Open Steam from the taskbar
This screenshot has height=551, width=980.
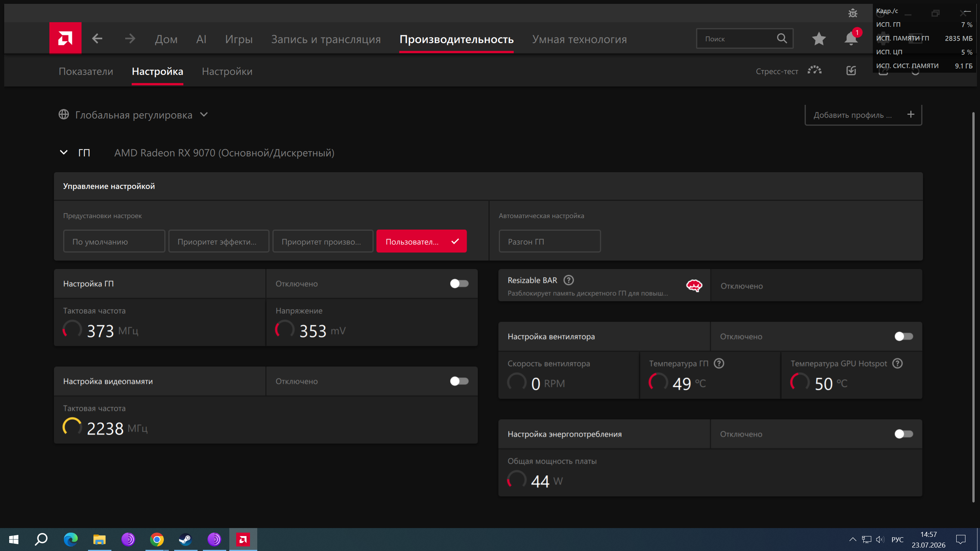click(x=186, y=540)
